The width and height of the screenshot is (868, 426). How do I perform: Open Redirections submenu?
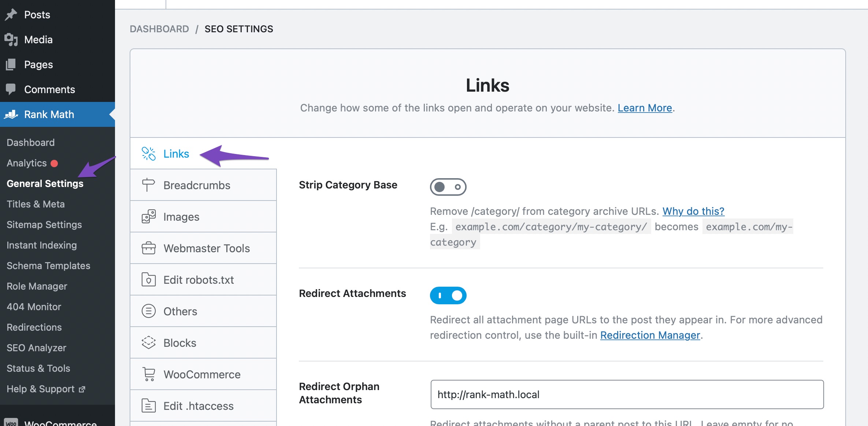click(34, 327)
